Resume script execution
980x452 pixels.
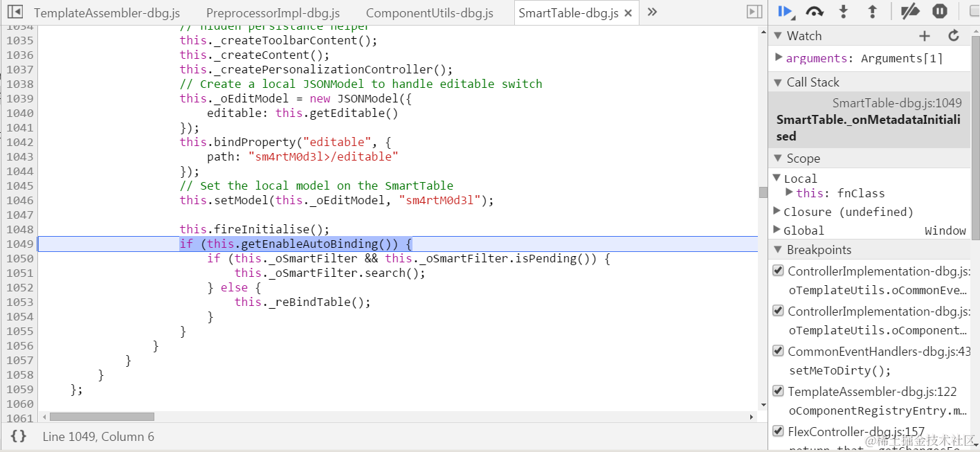785,11
